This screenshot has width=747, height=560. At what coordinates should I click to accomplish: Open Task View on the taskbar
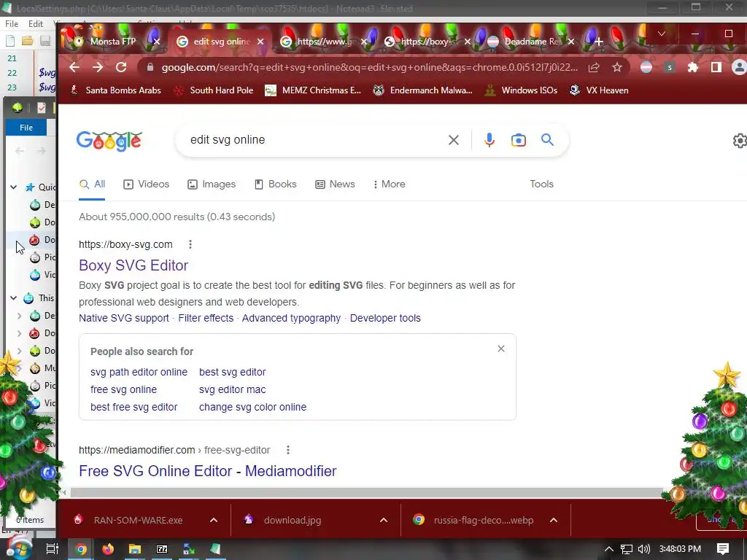click(53, 549)
